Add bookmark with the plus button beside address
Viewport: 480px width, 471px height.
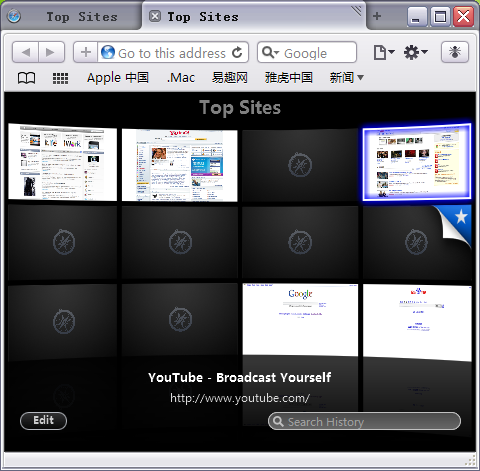click(86, 52)
